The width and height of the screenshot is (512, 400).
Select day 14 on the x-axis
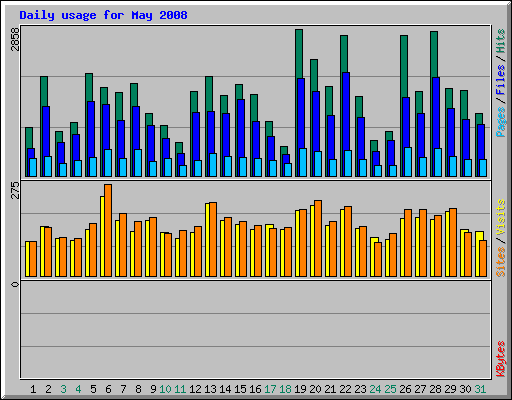point(225,389)
